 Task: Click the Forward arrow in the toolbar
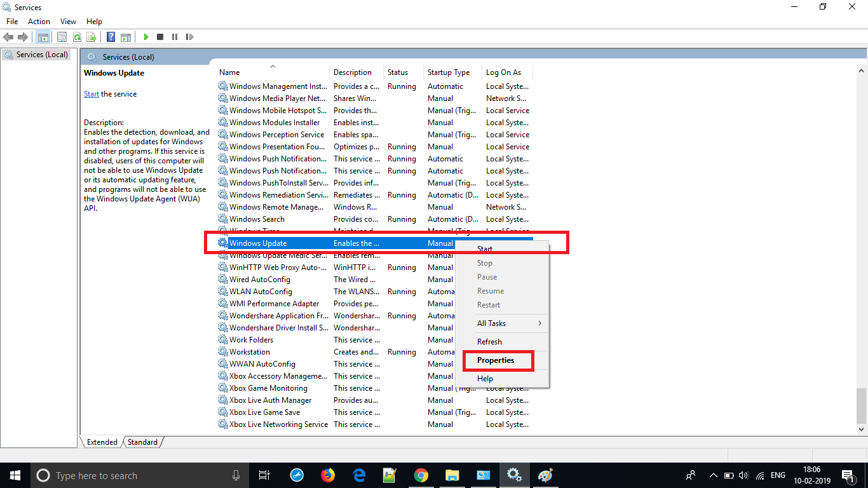23,37
